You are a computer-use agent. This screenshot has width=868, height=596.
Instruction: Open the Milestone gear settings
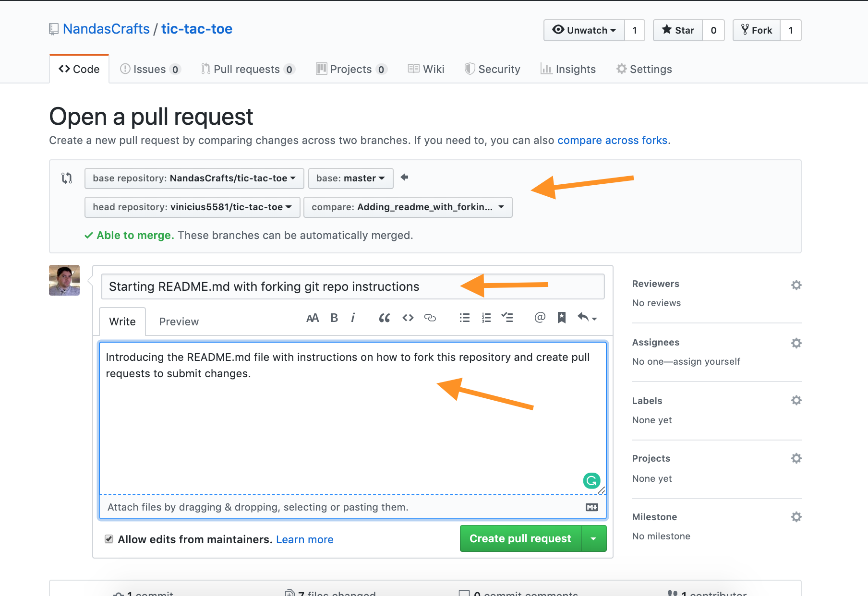796,517
